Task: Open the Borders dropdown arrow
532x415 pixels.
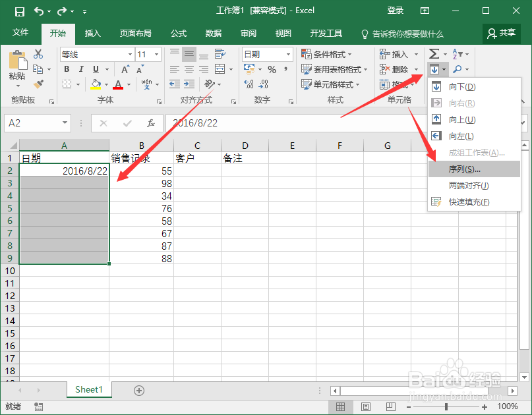Action: [x=78, y=84]
